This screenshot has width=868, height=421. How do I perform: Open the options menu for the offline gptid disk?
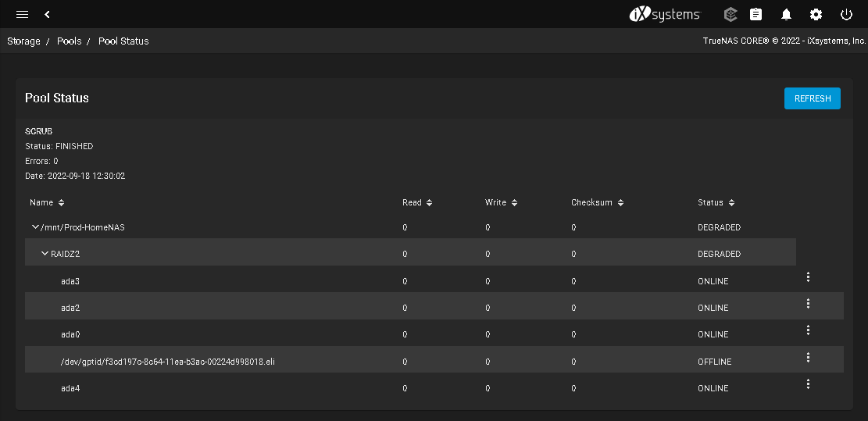(808, 358)
